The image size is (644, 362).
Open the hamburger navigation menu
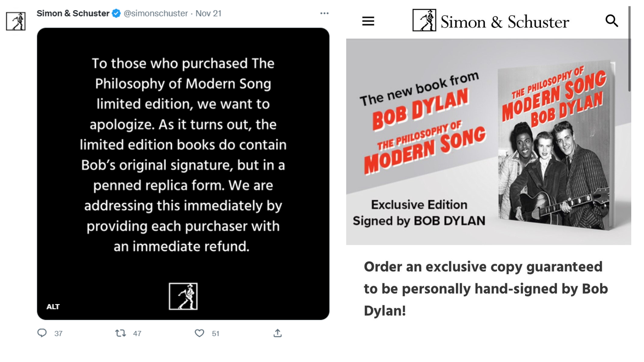tap(368, 21)
